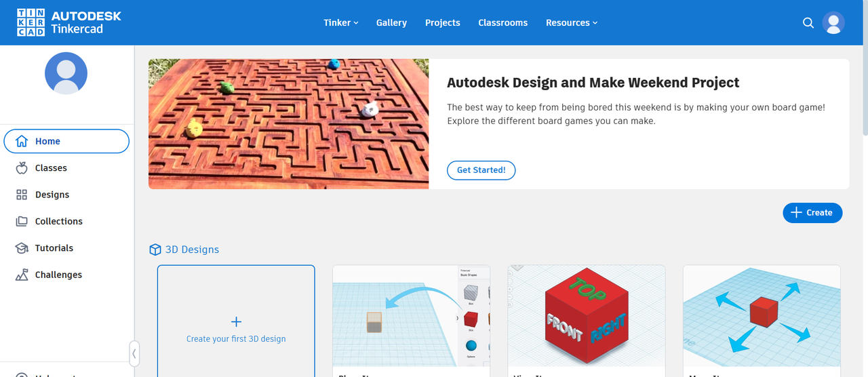Open the red cube with arrows thumbnail
Viewport: 868px width, 377px height.
[762, 316]
